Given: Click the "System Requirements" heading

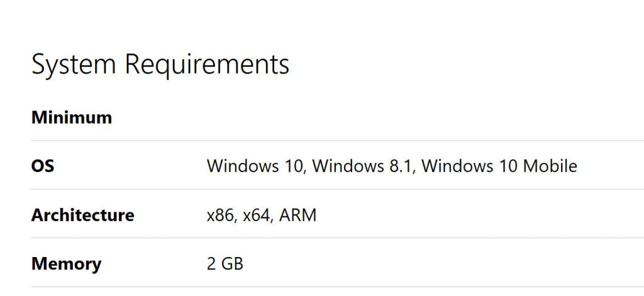Looking at the screenshot, I should 160,65.
